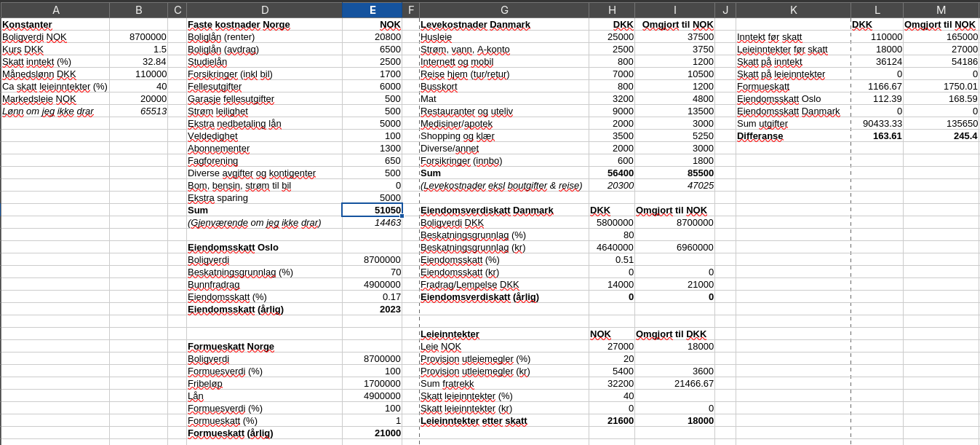Select Ca skatt leieinntekter (%) value 40 in column B
Image resolution: width=980 pixels, height=445 pixels.
[138, 86]
